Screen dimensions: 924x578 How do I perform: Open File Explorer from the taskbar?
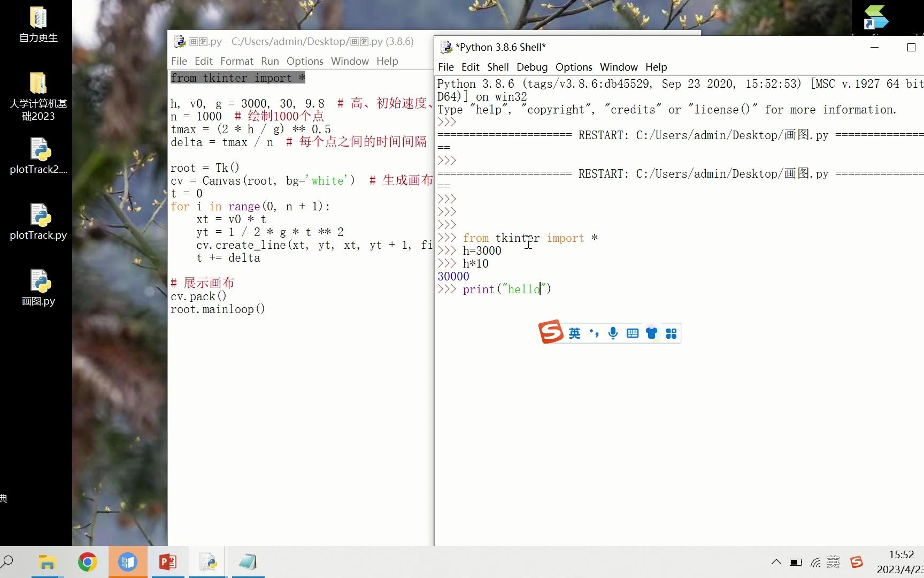click(x=47, y=562)
